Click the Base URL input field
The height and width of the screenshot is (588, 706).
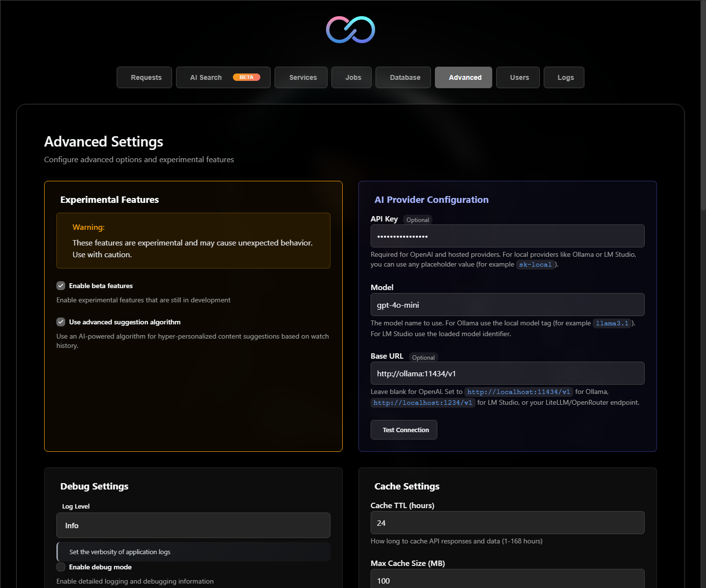(x=507, y=373)
